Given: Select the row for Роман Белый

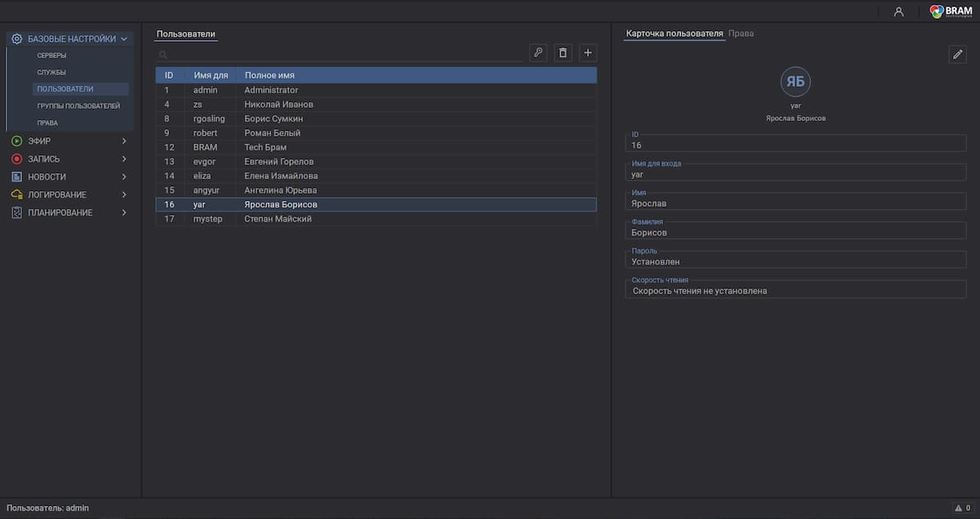Looking at the screenshot, I should point(376,133).
